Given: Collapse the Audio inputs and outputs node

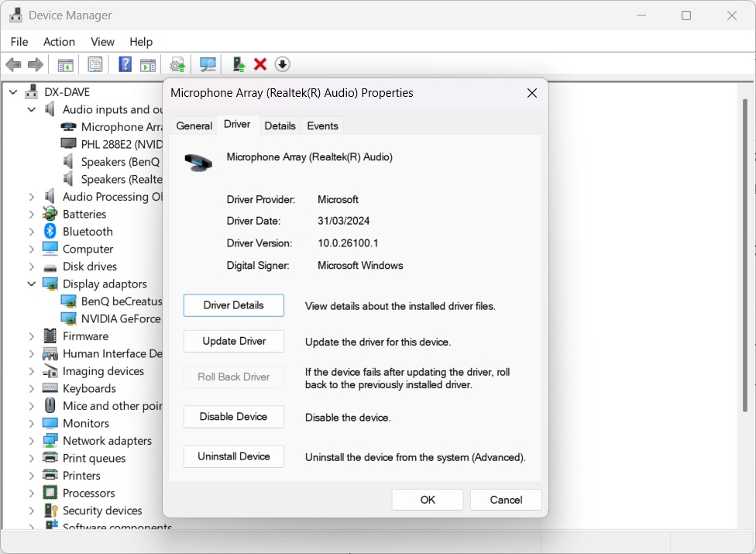Looking at the screenshot, I should click(x=32, y=110).
